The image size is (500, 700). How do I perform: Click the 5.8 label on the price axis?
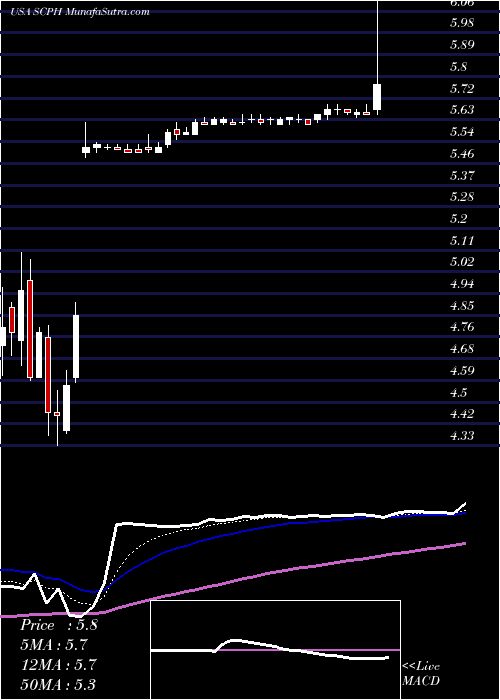pos(458,67)
